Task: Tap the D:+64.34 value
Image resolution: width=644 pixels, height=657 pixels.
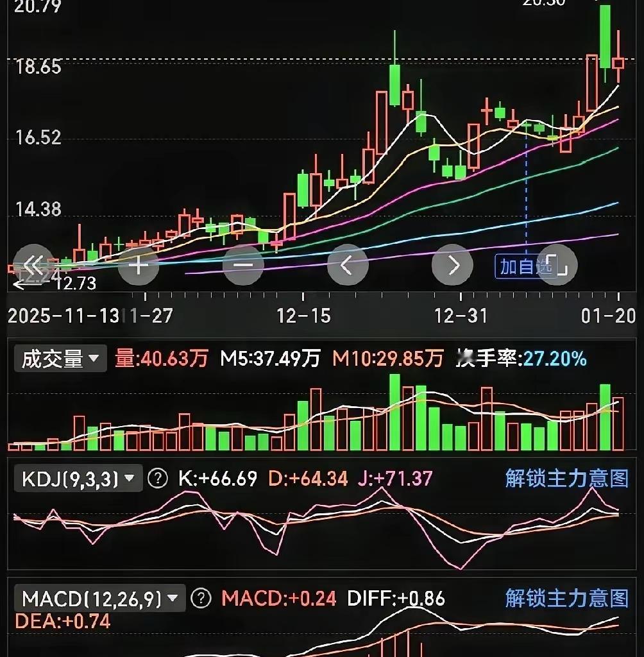Action: (308, 479)
